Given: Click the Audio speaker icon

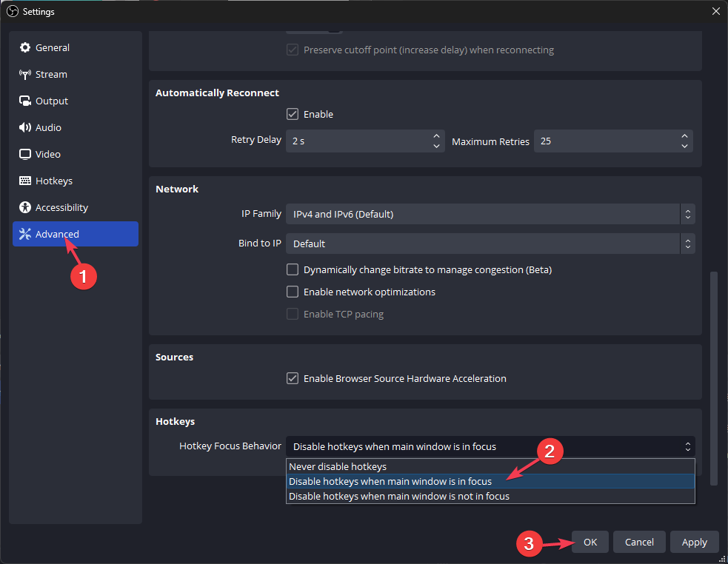Looking at the screenshot, I should [25, 127].
